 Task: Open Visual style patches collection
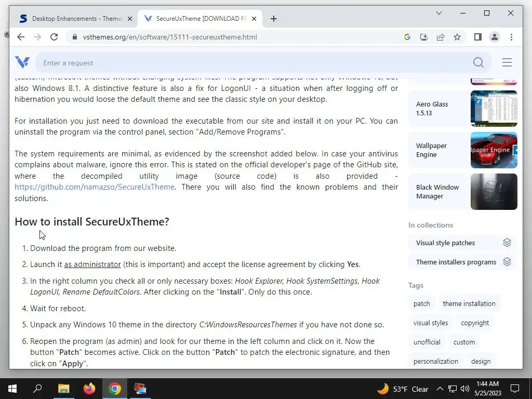click(463, 243)
